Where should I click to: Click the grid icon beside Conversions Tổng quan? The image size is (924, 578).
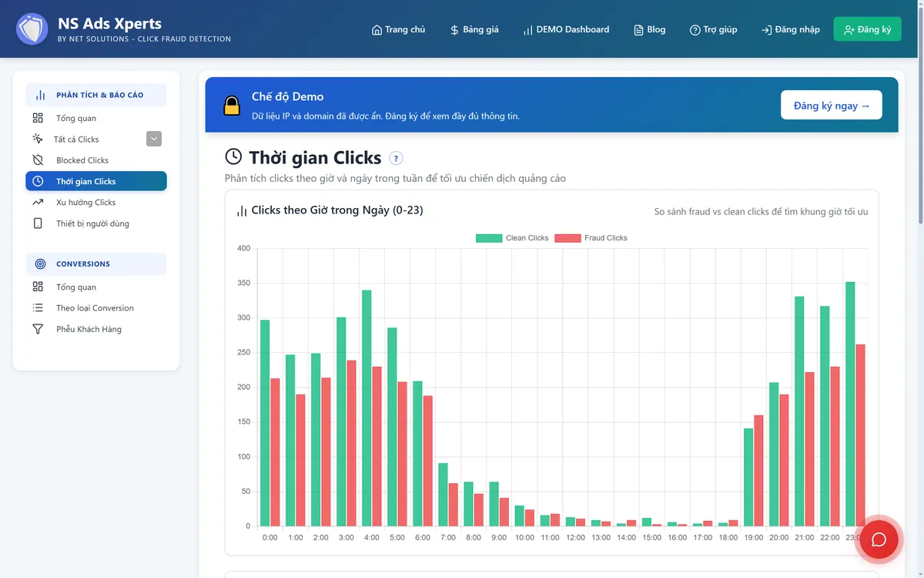point(38,287)
